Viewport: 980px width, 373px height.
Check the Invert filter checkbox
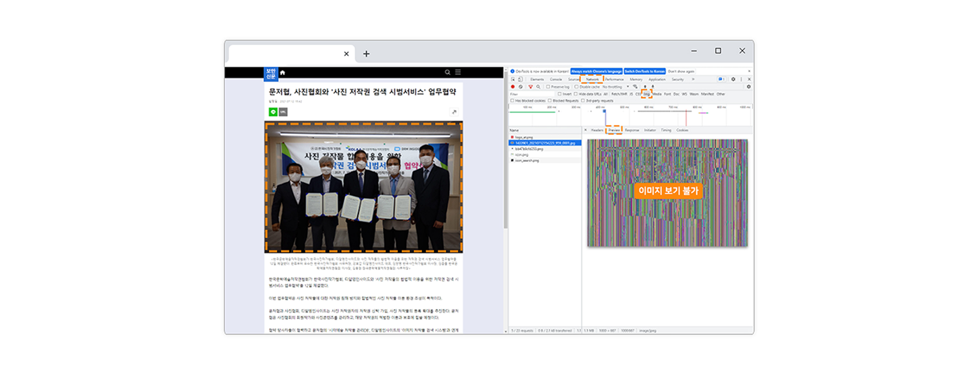click(559, 94)
